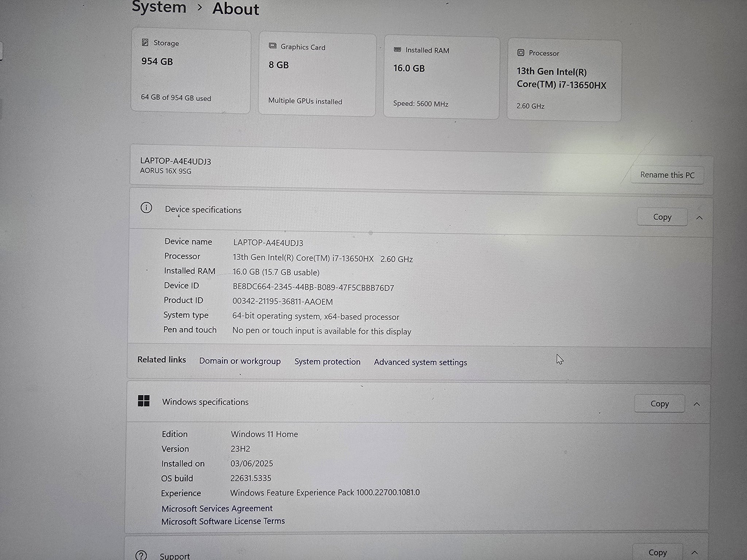
Task: Open the Graphics Card 8 GB card
Action: pyautogui.click(x=317, y=74)
